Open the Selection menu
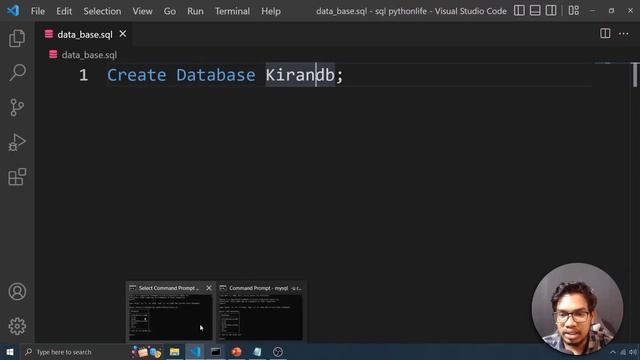The height and width of the screenshot is (360, 640). pos(102,11)
